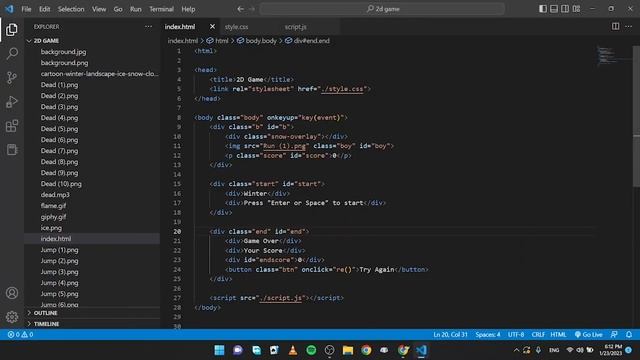
Task: Toggle the Panel layout icon
Action: (x=554, y=9)
